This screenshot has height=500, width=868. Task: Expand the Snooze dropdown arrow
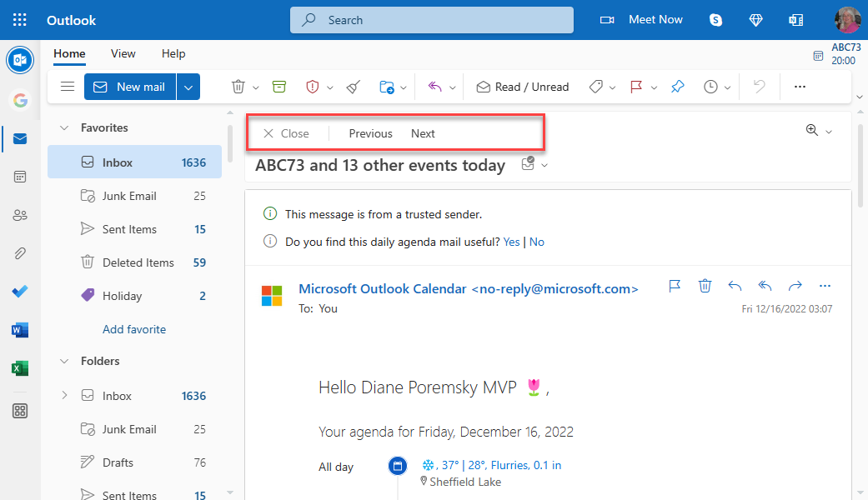pyautogui.click(x=727, y=87)
